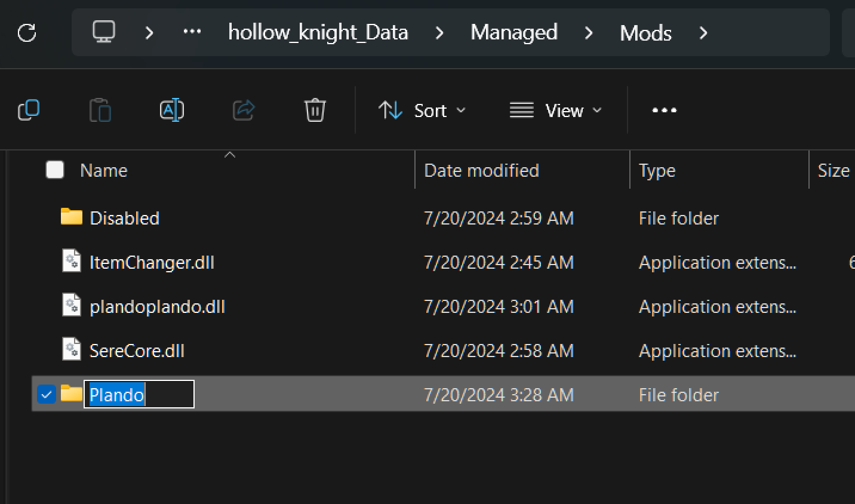Click the Paste toolbar icon

coord(100,110)
